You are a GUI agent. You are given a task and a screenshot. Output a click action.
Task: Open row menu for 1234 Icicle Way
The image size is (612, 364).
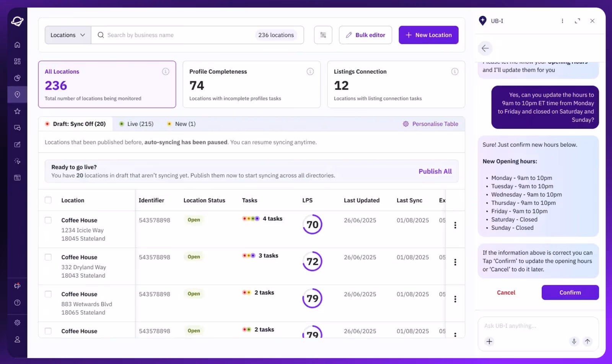[x=455, y=225]
